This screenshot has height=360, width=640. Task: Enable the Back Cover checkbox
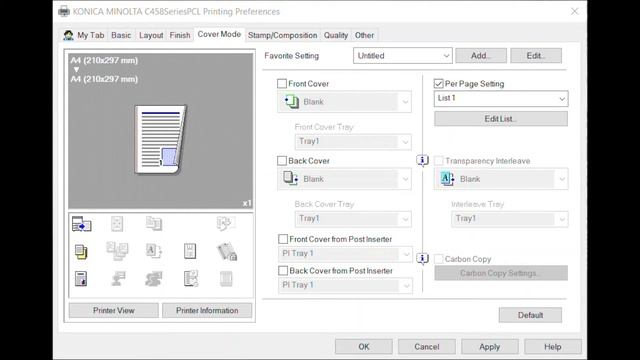(x=282, y=161)
